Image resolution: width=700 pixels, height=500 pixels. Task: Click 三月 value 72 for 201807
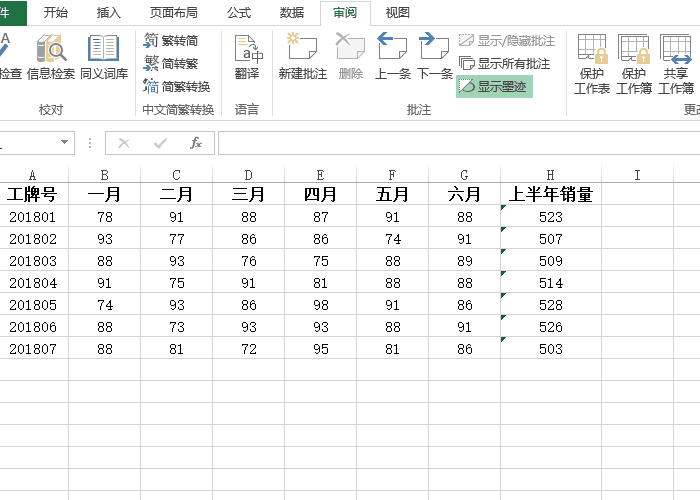(249, 349)
